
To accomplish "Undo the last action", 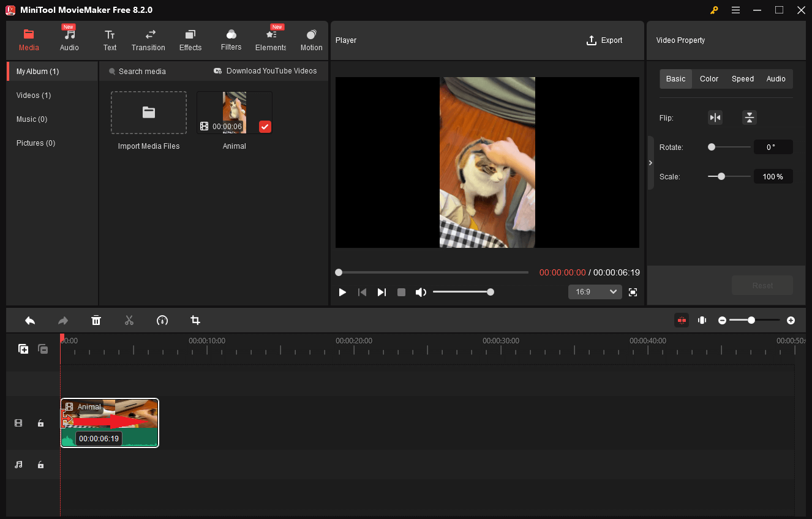I will pyautogui.click(x=30, y=320).
